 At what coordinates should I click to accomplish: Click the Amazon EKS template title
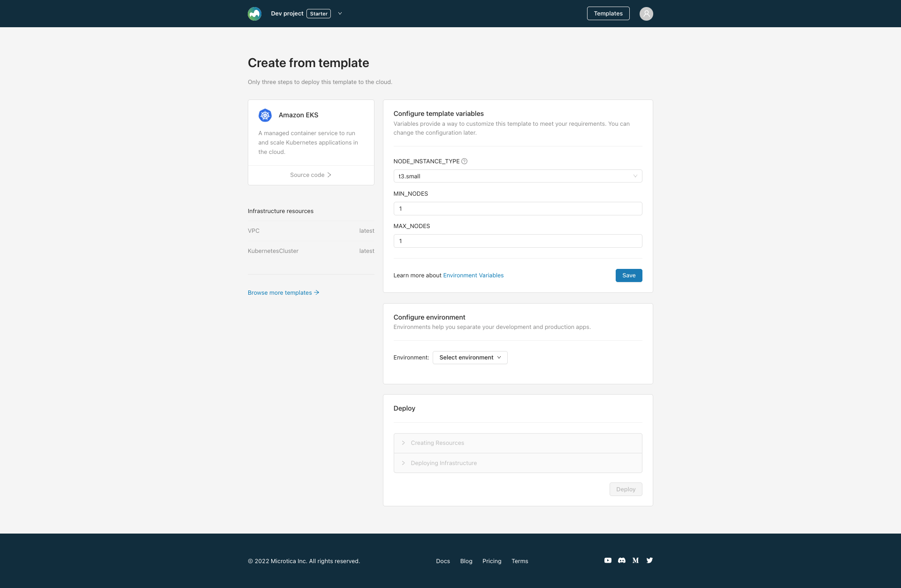(298, 115)
